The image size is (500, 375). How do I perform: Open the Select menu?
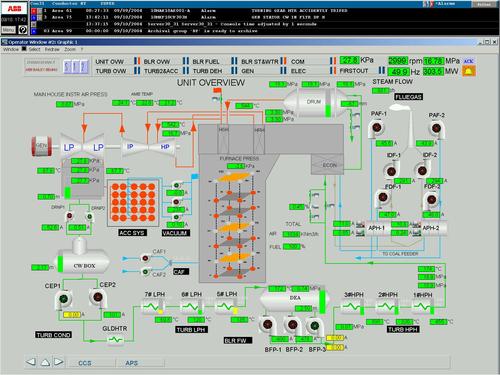[x=34, y=49]
